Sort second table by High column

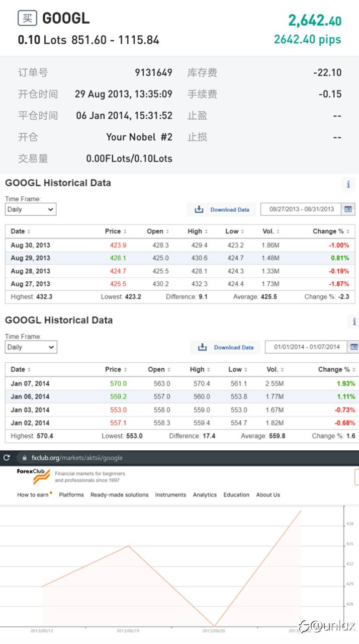click(x=200, y=369)
